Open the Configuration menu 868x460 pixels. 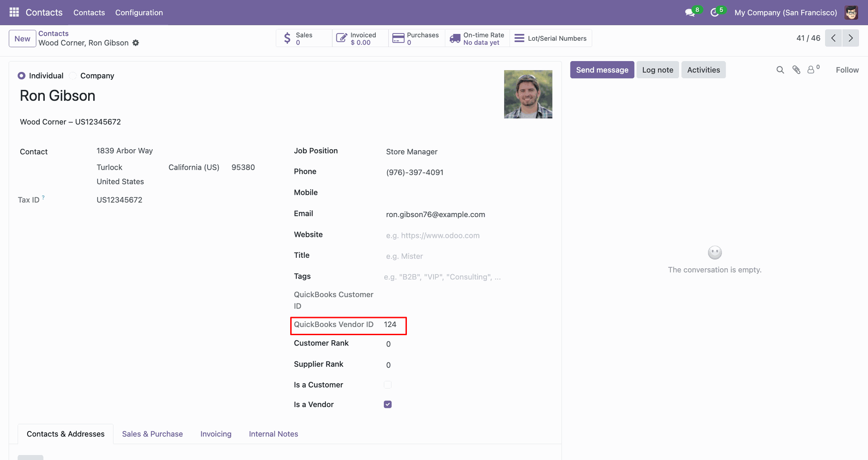coord(139,13)
